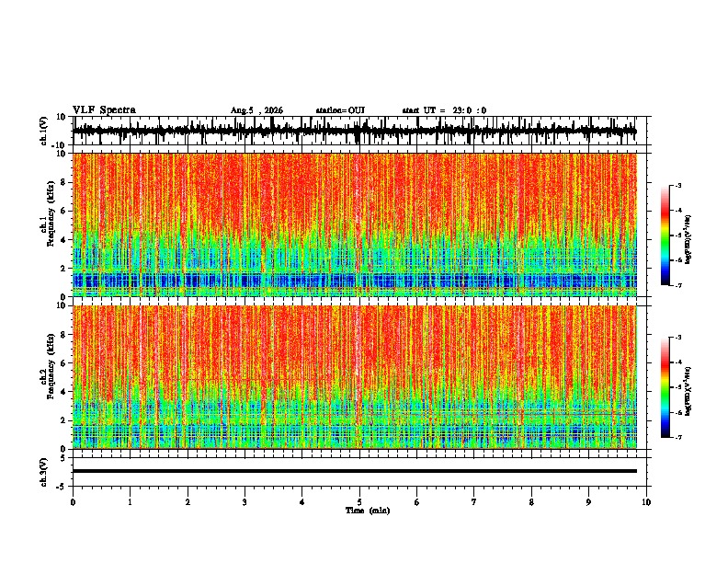Select the "start UT = 23:0 :0" text
Viewport: 728px width, 563px height.
point(444,110)
